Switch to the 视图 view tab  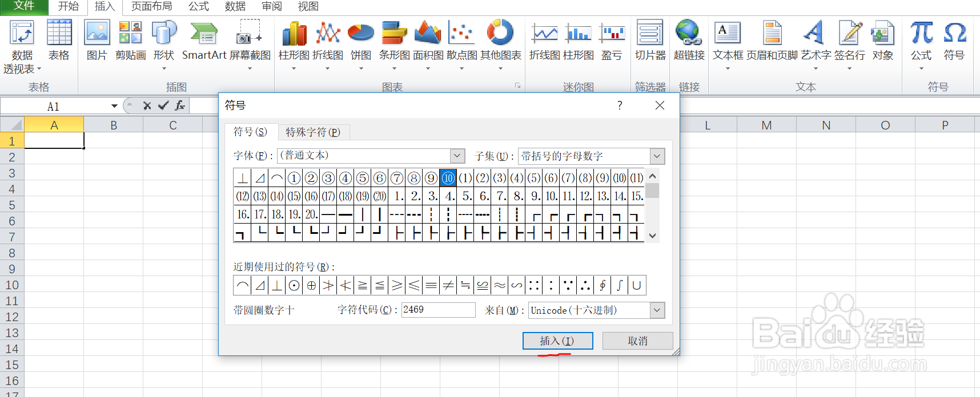[x=308, y=6]
